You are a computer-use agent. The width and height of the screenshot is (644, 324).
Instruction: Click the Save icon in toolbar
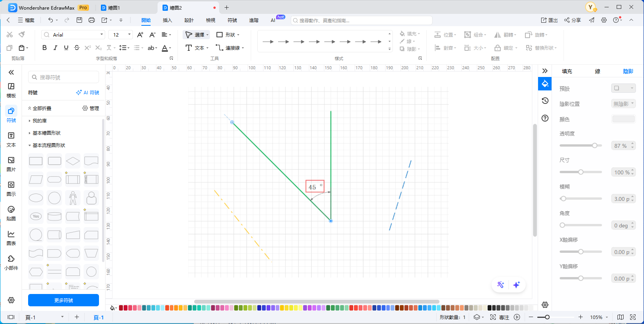(79, 20)
